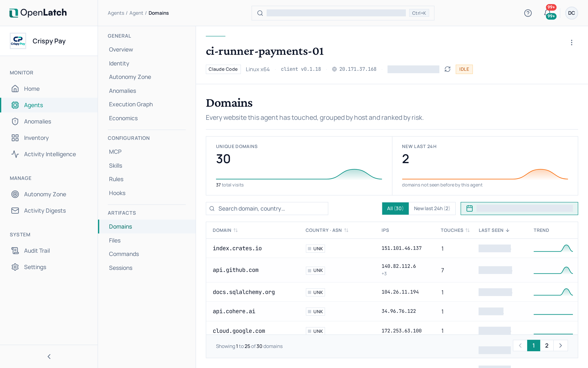Open the Commands artifacts page
Image resolution: width=588 pixels, height=368 pixels.
(147, 254)
